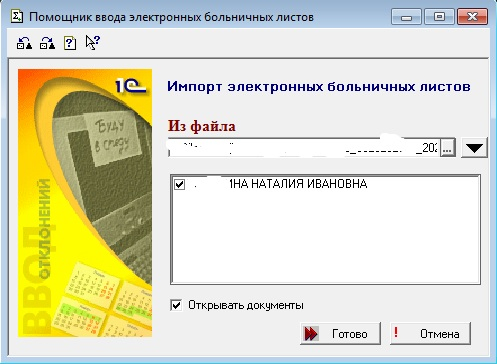Click the Готово button
The width and height of the screenshot is (497, 364).
340,333
